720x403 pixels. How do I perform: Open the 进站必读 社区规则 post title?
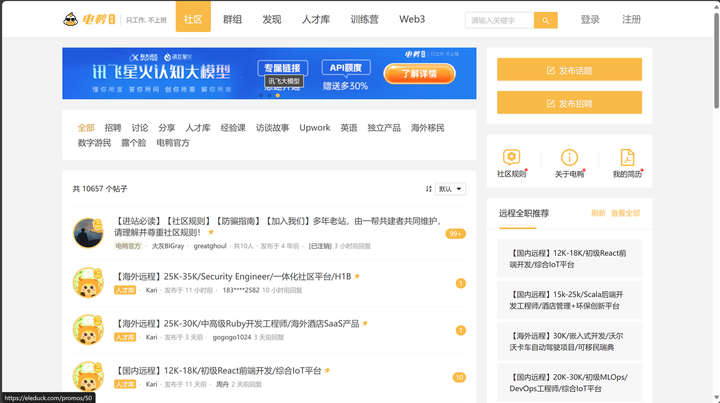pyautogui.click(x=278, y=227)
